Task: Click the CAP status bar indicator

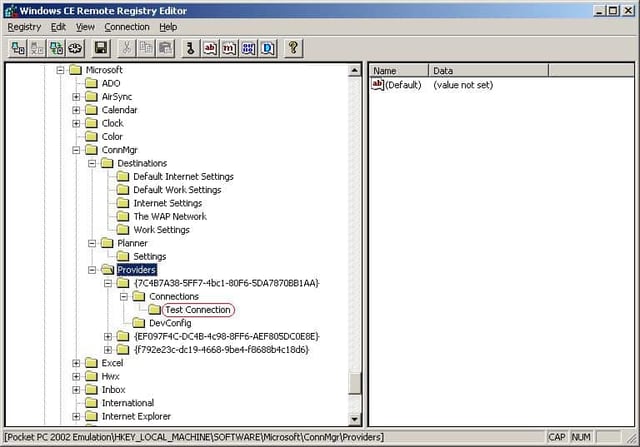Action: click(x=557, y=437)
